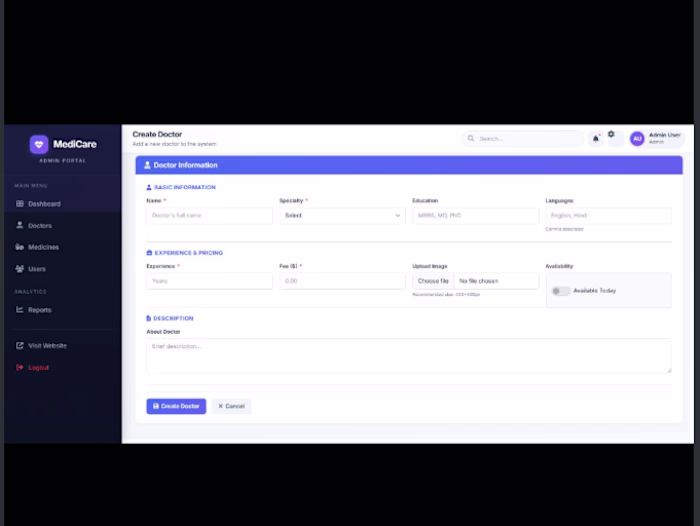The width and height of the screenshot is (700, 526).
Task: Open the Users menu item
Action: pos(62,269)
